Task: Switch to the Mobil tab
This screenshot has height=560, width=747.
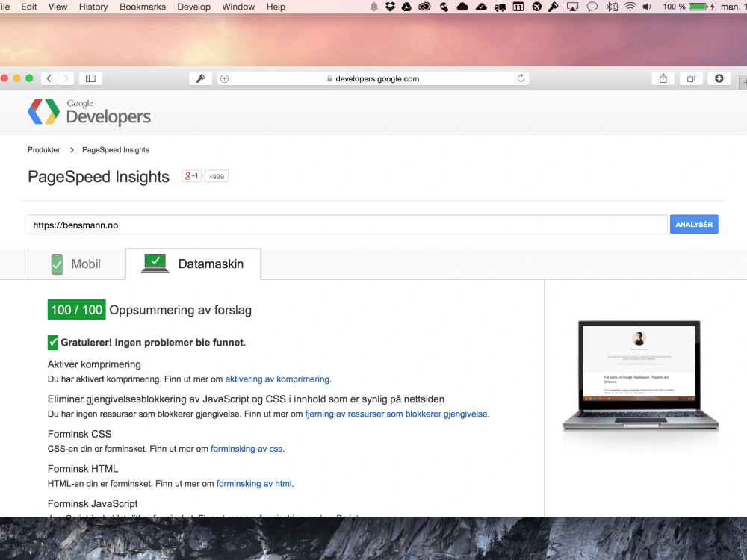Action: pos(77,264)
